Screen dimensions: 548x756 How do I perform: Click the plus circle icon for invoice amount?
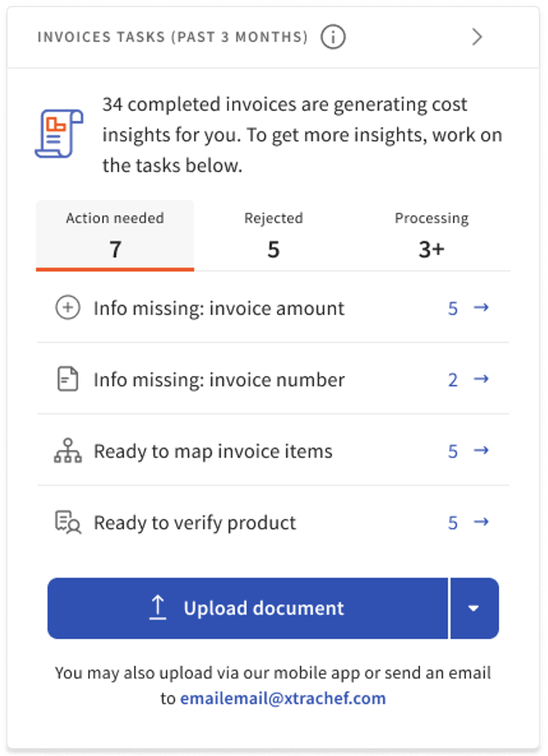(x=68, y=308)
